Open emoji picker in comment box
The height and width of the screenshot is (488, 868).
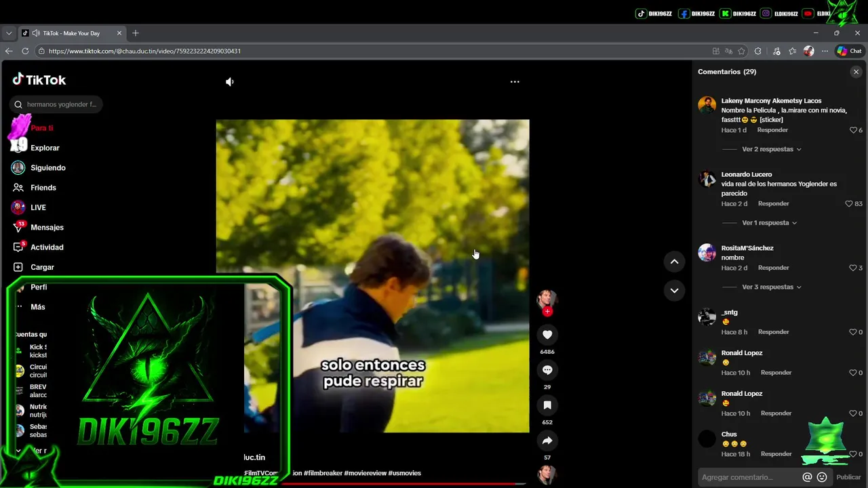click(822, 477)
